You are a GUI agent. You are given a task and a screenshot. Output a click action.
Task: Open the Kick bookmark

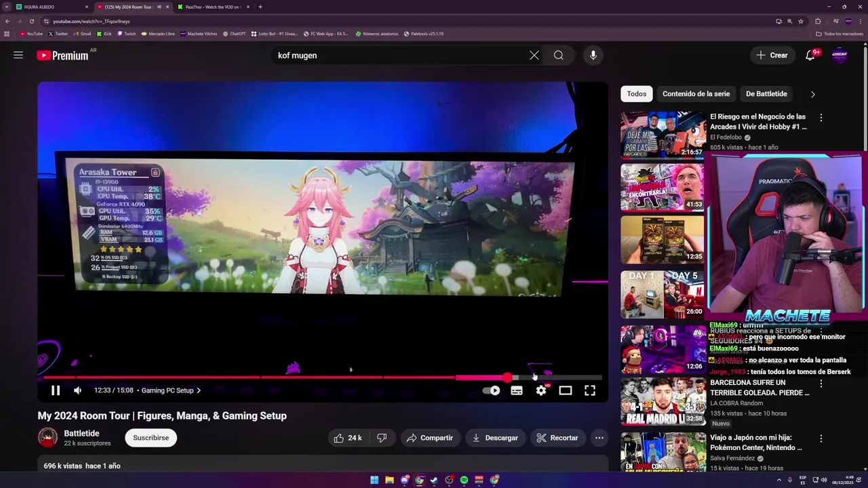pos(104,33)
